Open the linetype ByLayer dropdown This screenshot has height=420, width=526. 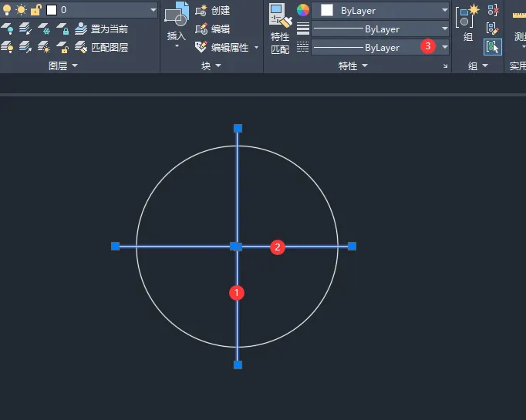[445, 47]
